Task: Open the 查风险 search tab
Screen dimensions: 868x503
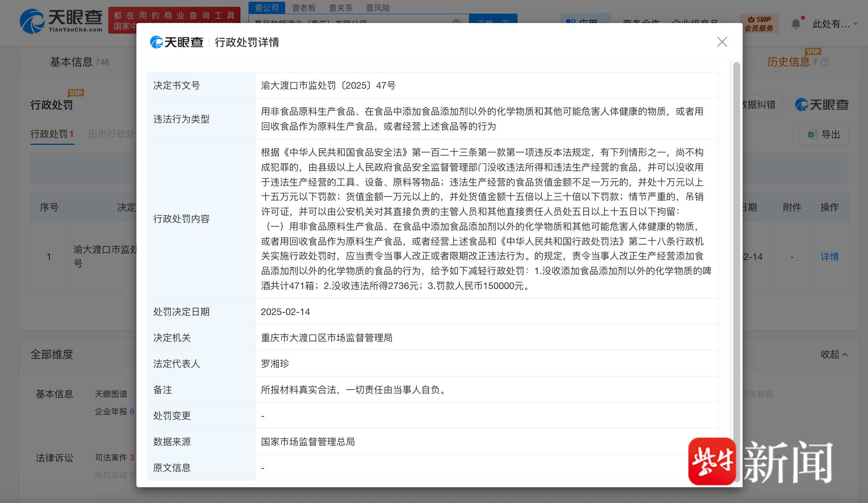Action: point(378,8)
